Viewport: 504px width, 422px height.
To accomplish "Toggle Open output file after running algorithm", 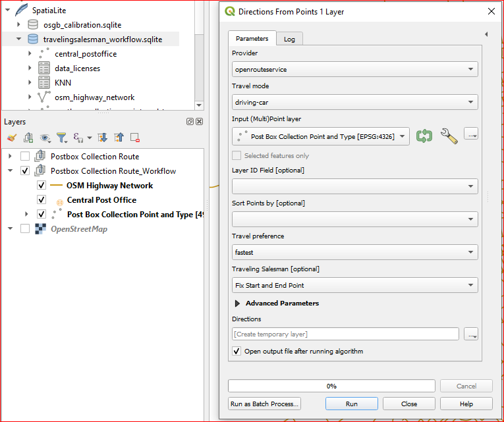I will point(237,351).
